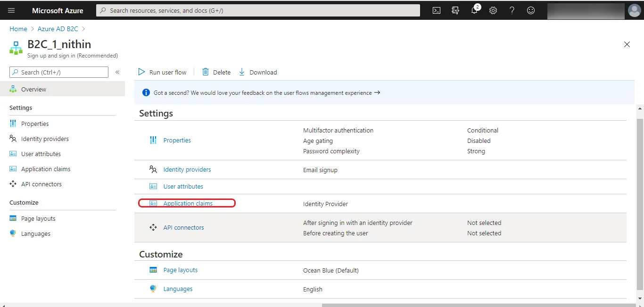Close the B2C_1_nithin blade

[627, 44]
